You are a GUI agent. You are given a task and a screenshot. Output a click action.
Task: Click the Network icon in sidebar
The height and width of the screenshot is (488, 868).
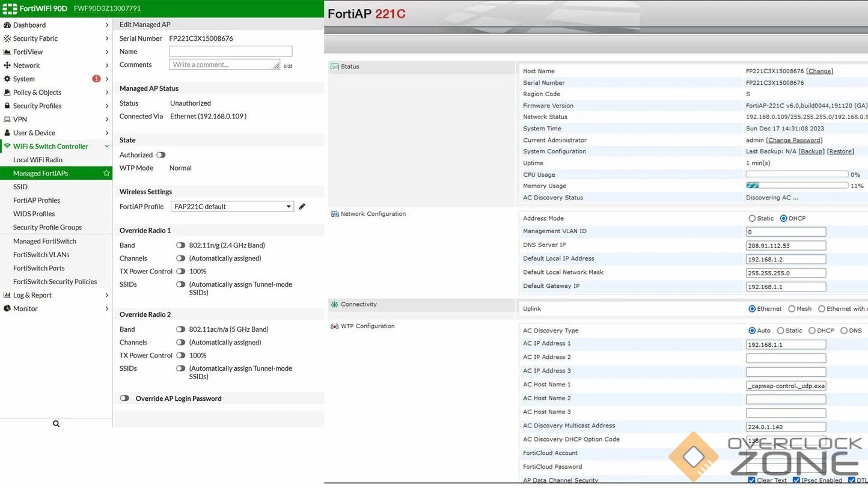click(8, 66)
